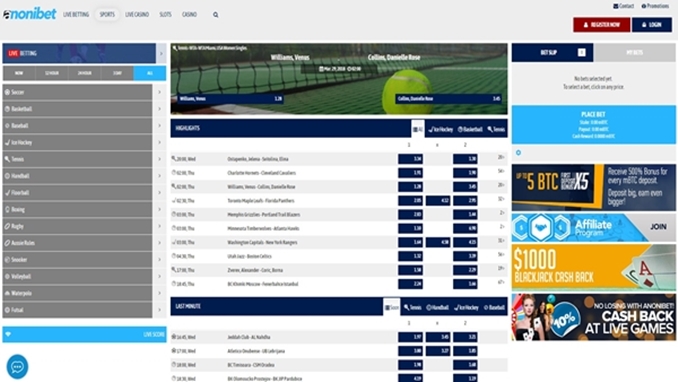
Task: Filter Last Minute by Handball tab
Action: (x=437, y=308)
